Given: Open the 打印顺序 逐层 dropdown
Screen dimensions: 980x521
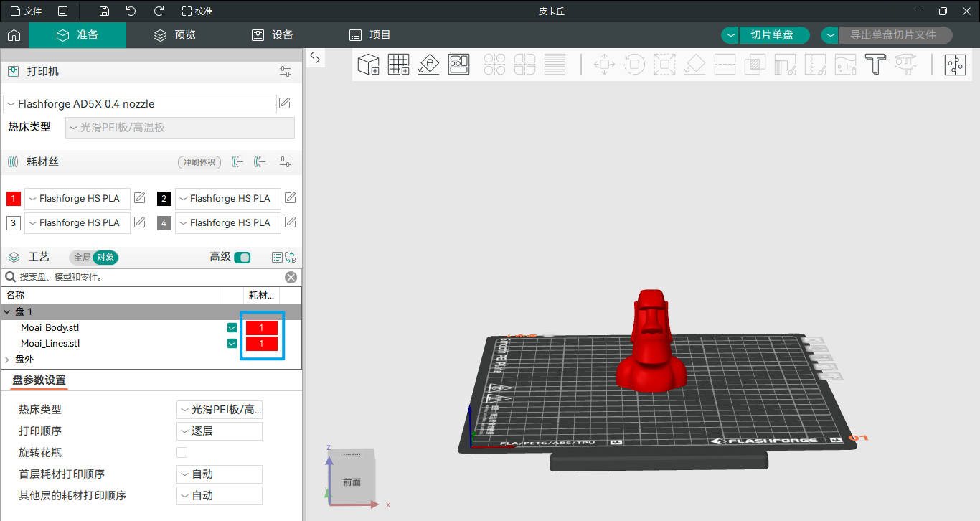Looking at the screenshot, I should point(220,431).
